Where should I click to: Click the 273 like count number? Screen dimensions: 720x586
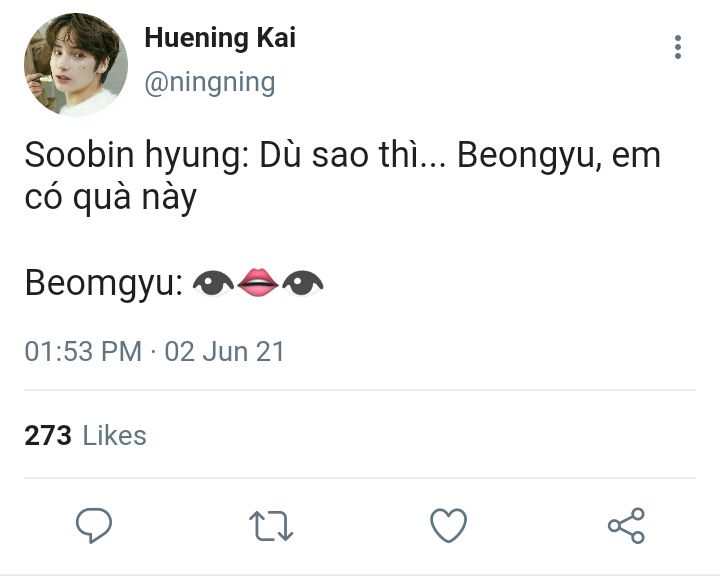[48, 435]
